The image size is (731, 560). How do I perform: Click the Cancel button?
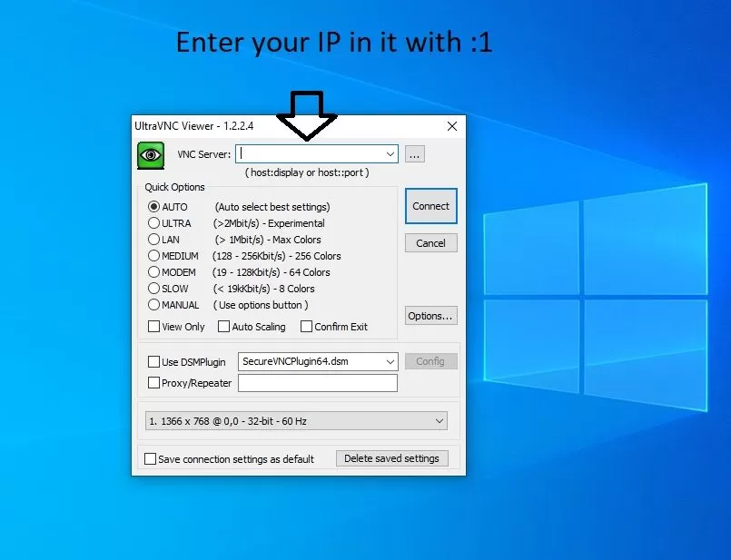[430, 243]
